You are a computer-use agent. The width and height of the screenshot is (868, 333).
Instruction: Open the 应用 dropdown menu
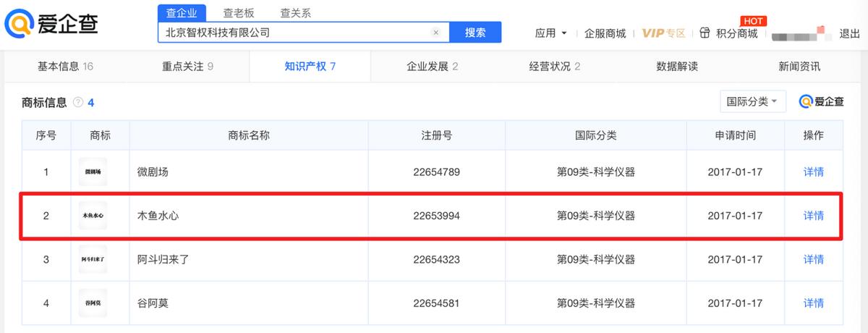tap(550, 33)
